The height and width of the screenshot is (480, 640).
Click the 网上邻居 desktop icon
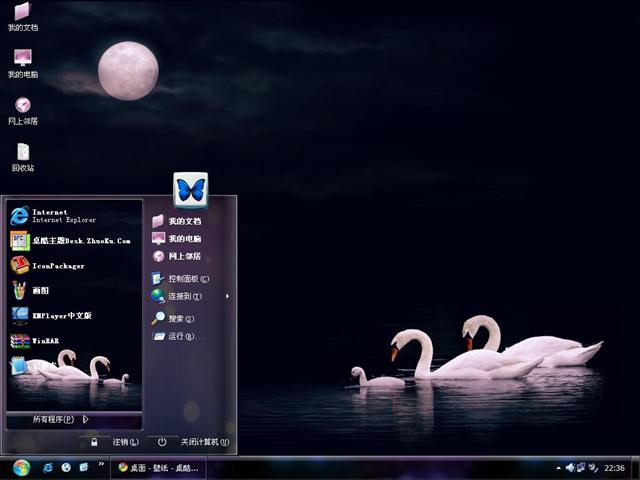point(22,109)
